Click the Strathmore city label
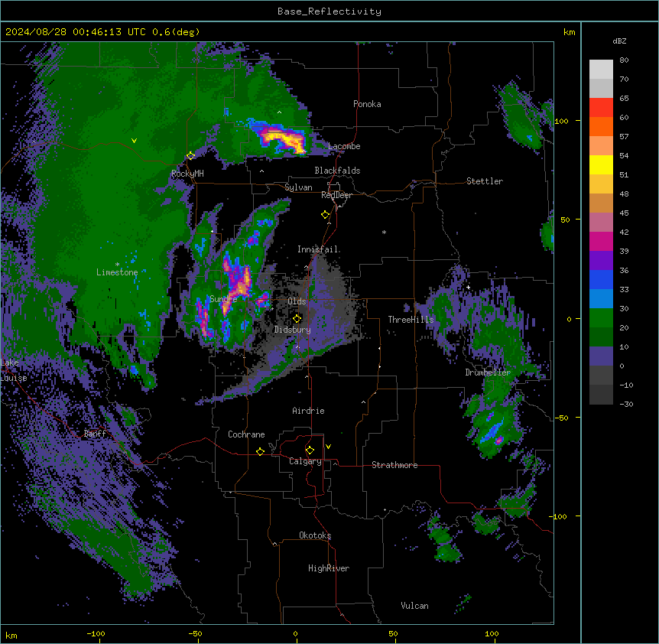The height and width of the screenshot is (644, 659). [x=394, y=465]
